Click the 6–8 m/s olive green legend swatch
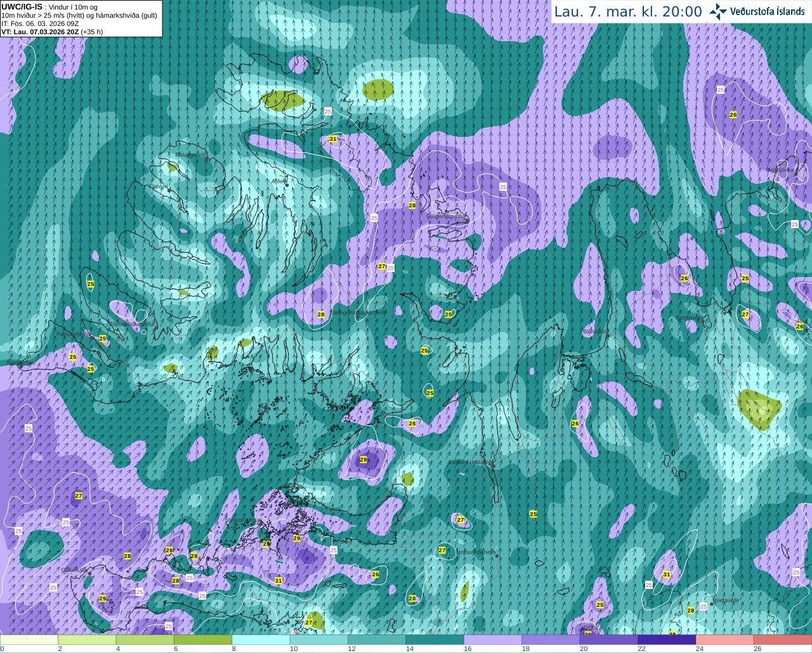Viewport: 812px width, 653px height. pyautogui.click(x=203, y=640)
